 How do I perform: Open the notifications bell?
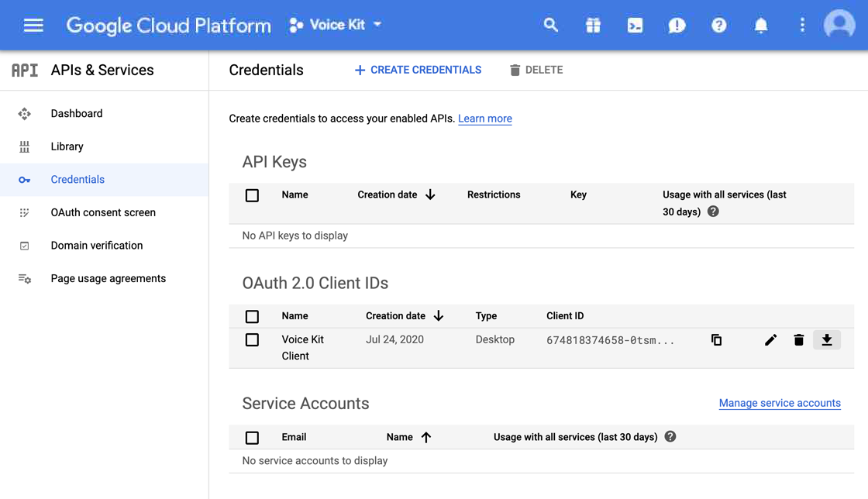[x=761, y=26]
